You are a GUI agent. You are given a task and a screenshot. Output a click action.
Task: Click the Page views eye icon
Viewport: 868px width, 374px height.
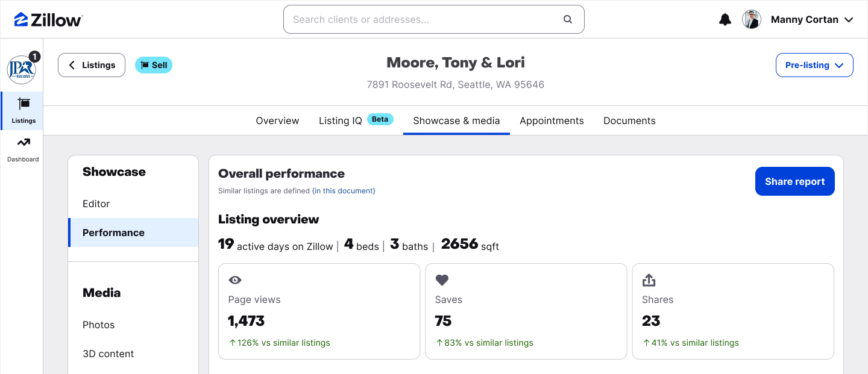(x=235, y=280)
